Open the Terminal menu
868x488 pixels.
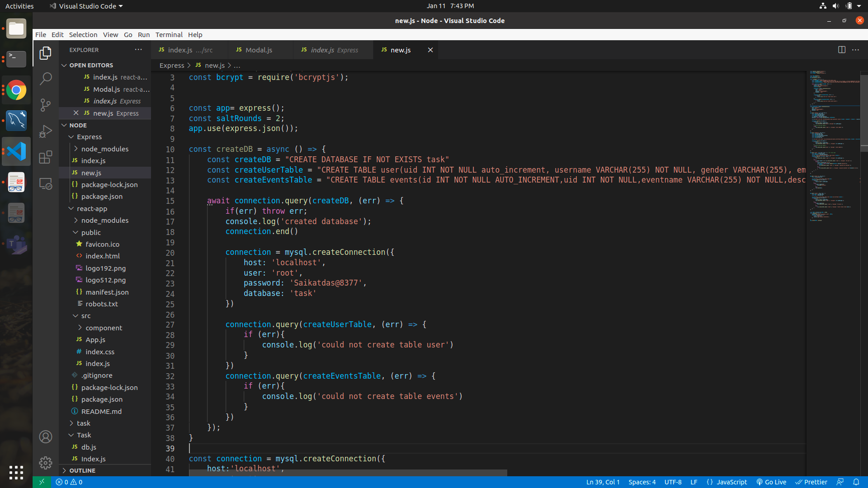point(169,34)
